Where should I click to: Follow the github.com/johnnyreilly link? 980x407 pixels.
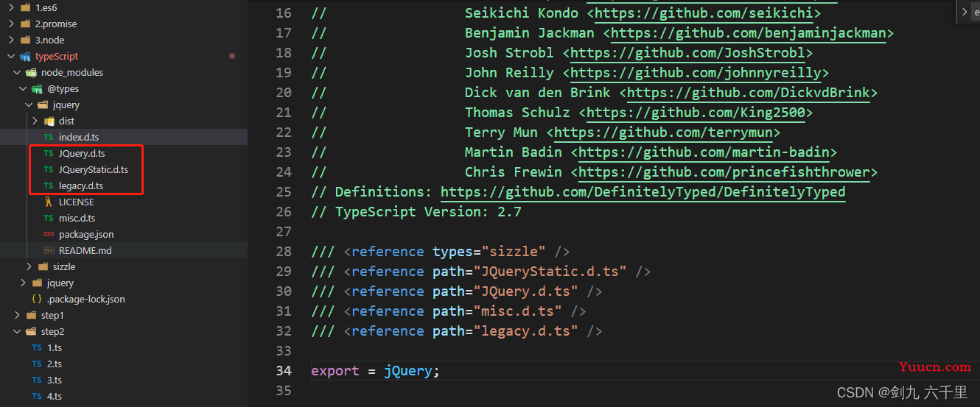point(696,73)
